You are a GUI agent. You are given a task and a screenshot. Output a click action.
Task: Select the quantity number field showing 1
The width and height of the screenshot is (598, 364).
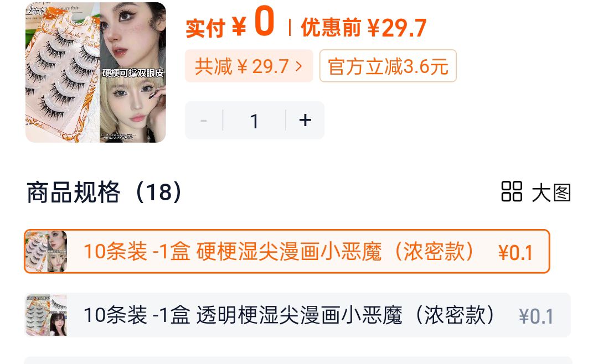[254, 121]
